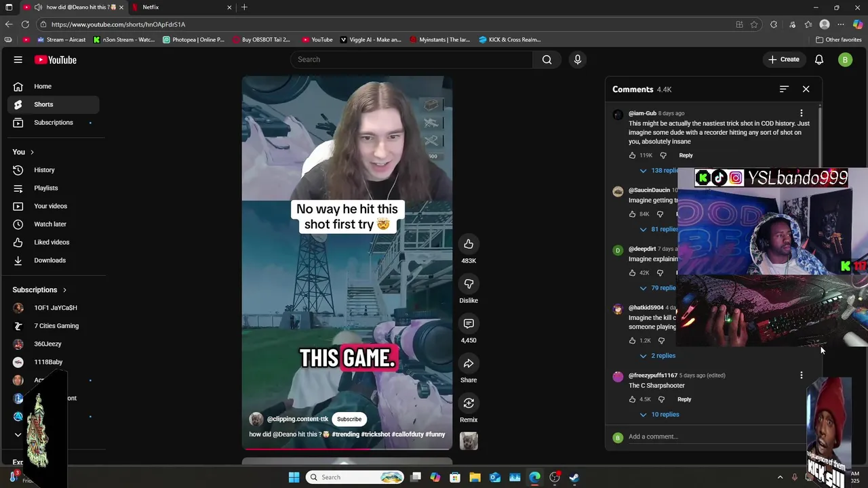
Task: Open Subscriptions in sidebar
Action: click(53, 123)
